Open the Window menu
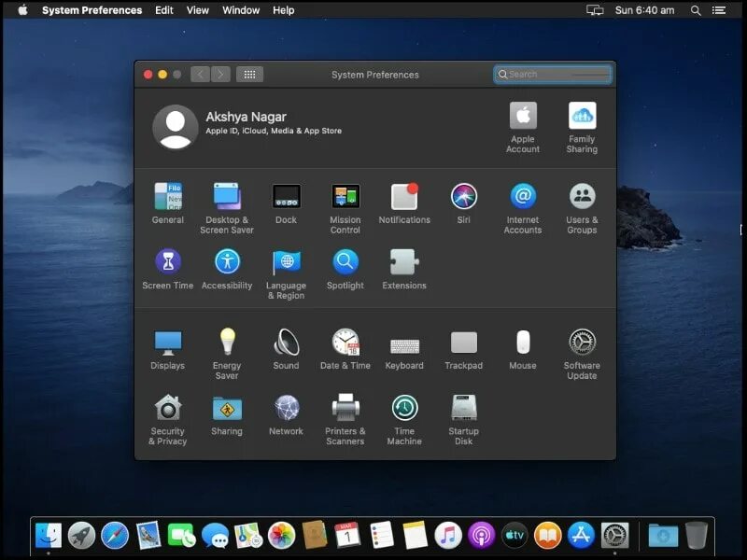This screenshot has width=747, height=560. [x=241, y=10]
